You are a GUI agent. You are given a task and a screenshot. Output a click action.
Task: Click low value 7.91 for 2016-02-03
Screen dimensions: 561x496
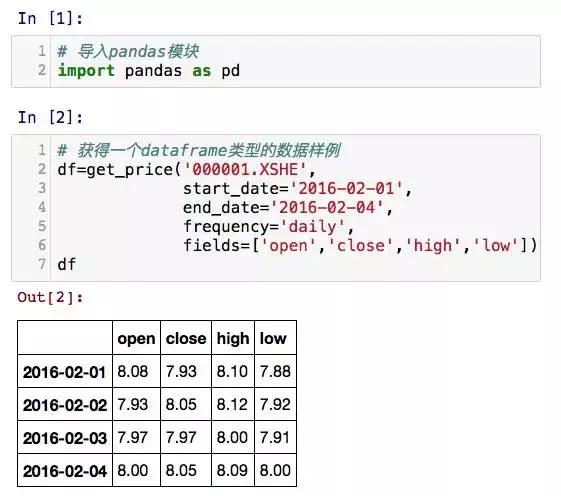(x=274, y=437)
